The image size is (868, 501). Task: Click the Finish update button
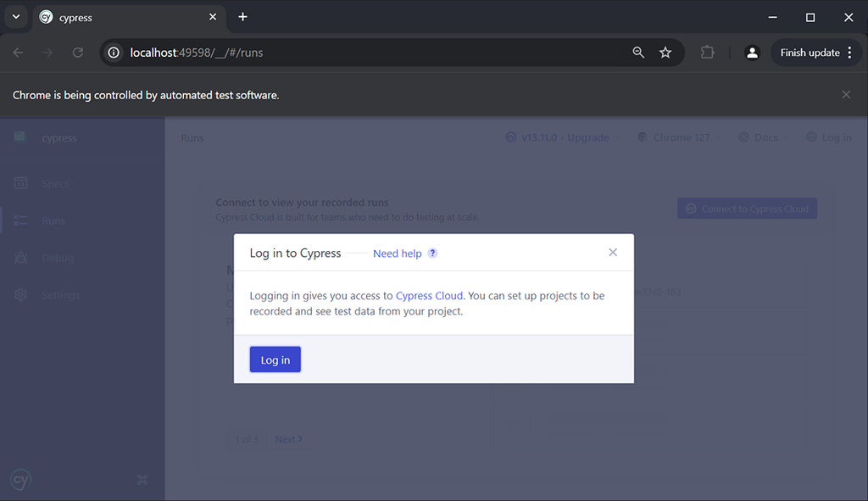tap(810, 53)
